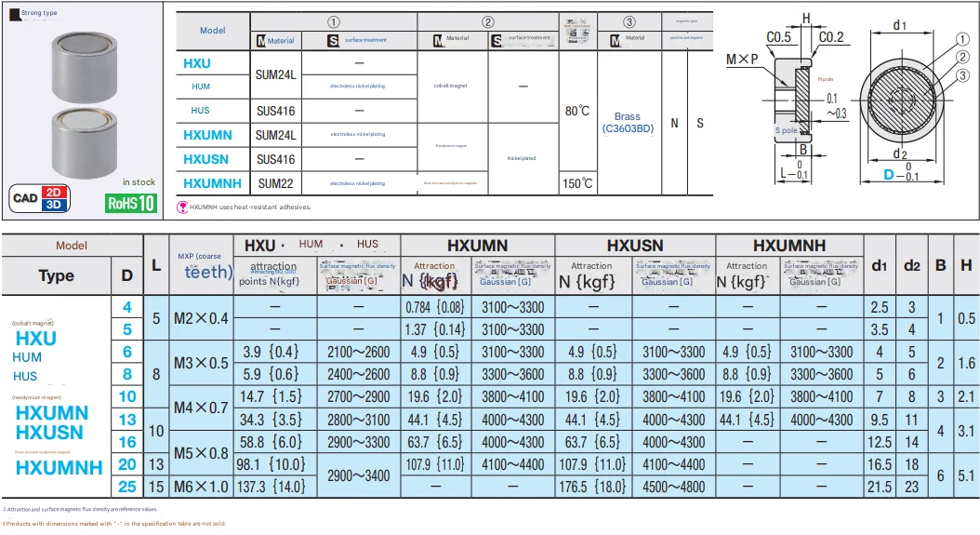Choose diameter D value 13
Viewport: 980px width, 535px height.
127,420
